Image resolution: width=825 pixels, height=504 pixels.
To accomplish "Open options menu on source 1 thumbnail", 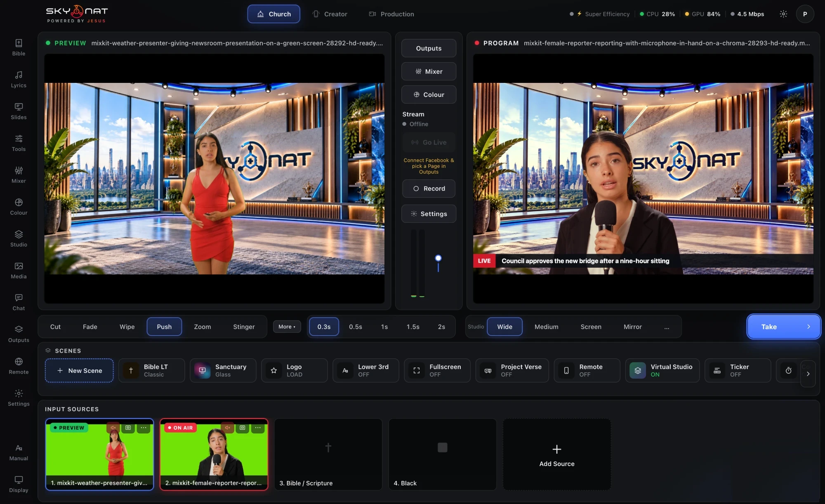I will [143, 428].
